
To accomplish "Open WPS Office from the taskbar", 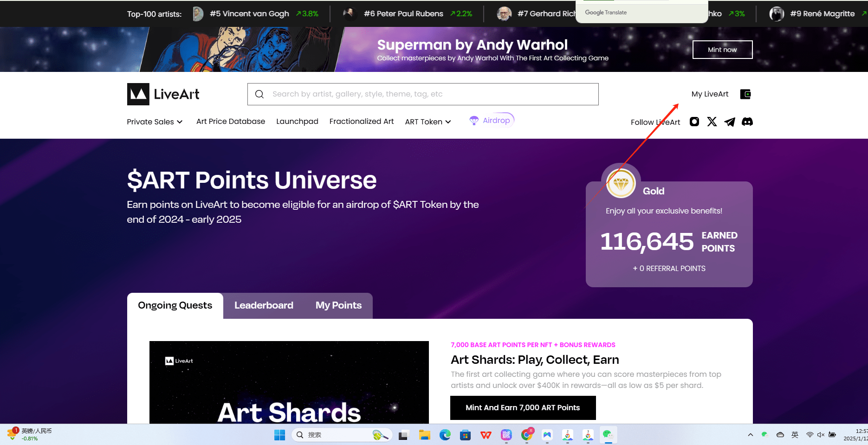I will [x=486, y=435].
